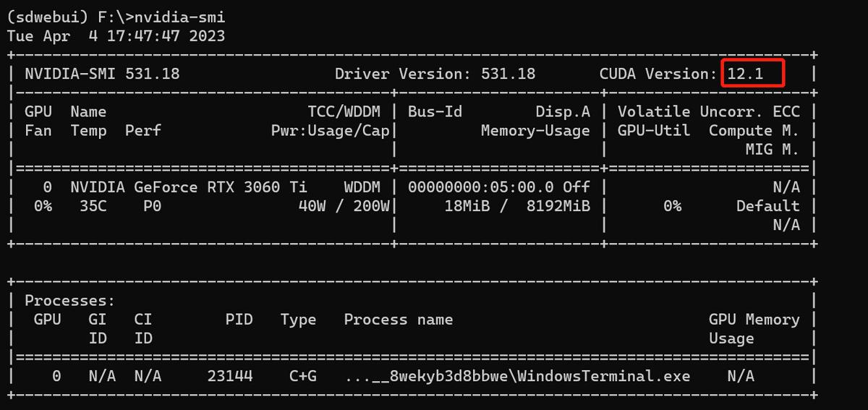868x410 pixels.
Task: Click the Default compute mode value
Action: (767, 205)
